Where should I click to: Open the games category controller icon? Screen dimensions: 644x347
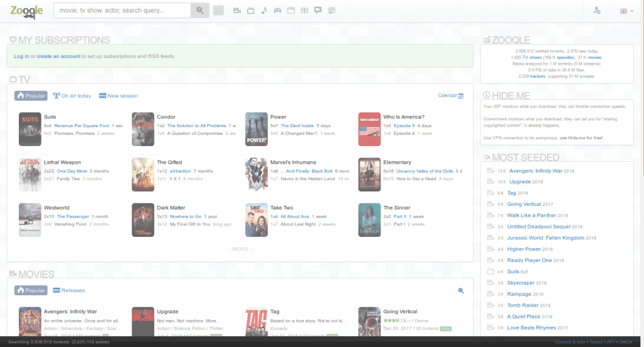point(277,11)
